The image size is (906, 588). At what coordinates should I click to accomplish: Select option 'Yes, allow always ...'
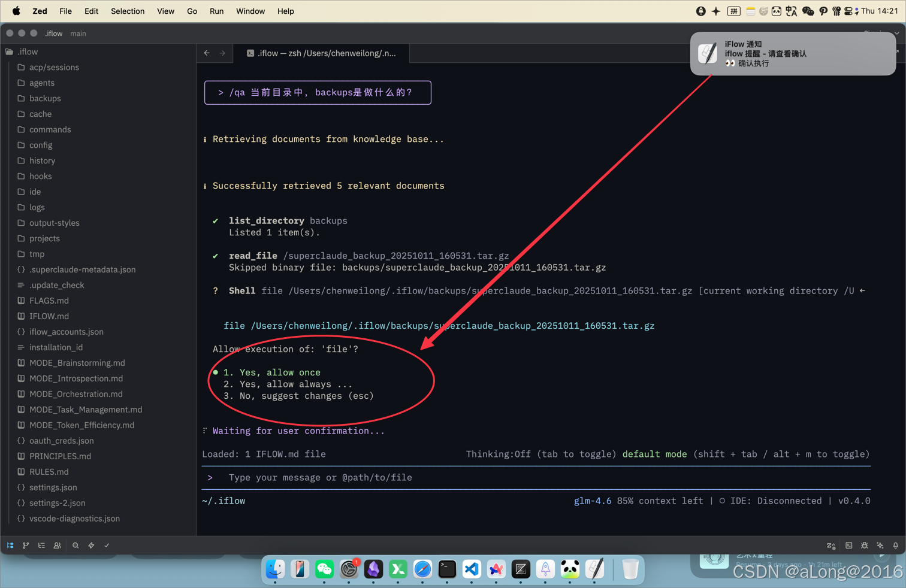pyautogui.click(x=288, y=384)
